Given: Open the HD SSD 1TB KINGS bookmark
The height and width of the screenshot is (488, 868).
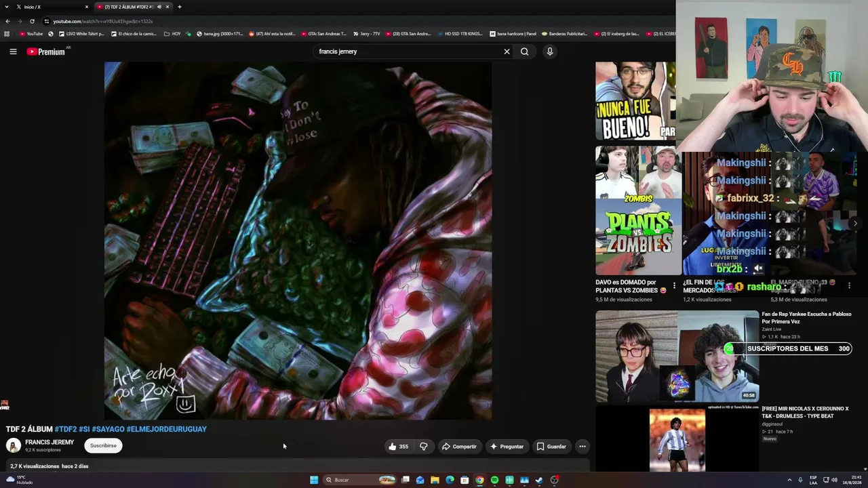Looking at the screenshot, I should pos(459,34).
